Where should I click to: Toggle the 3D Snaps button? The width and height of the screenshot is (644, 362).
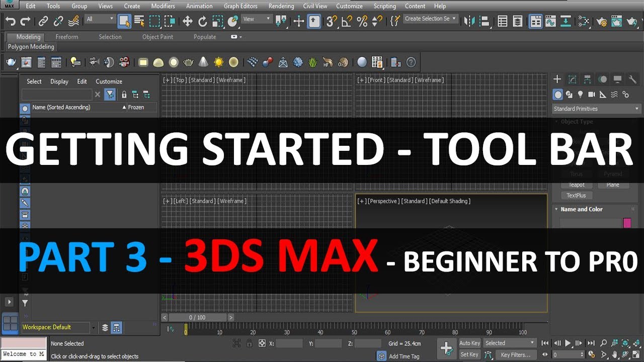(x=331, y=21)
